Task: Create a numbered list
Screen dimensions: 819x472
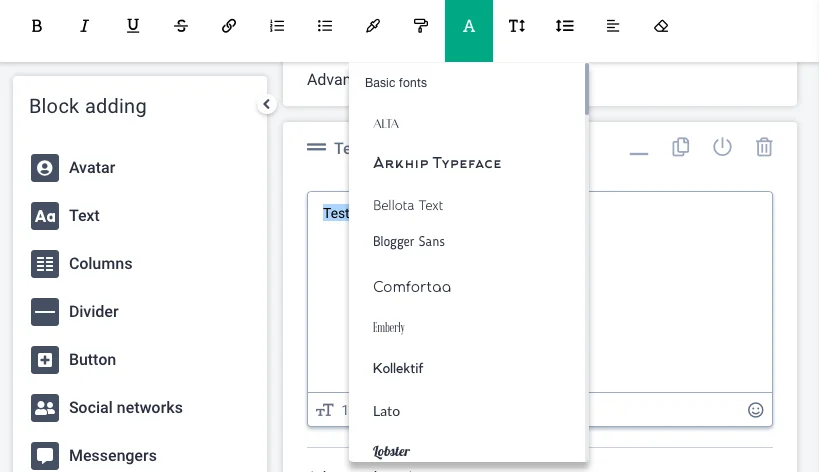Action: (x=277, y=26)
